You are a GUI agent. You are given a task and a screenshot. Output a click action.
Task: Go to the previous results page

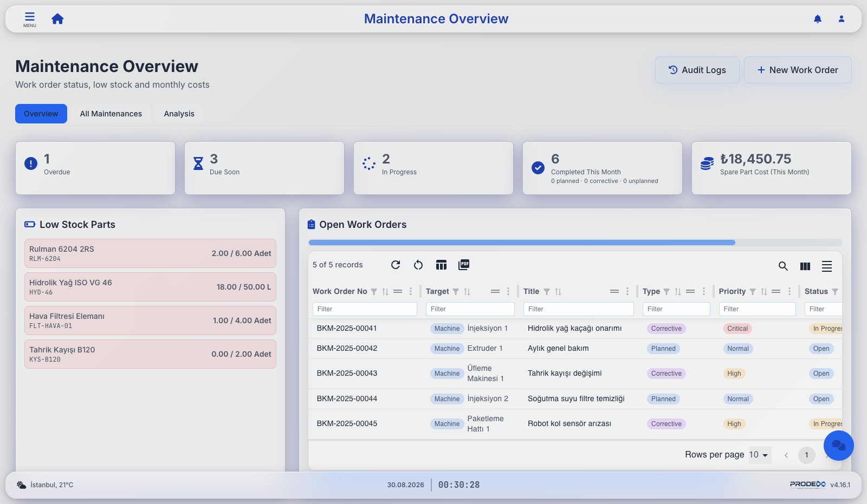click(786, 455)
